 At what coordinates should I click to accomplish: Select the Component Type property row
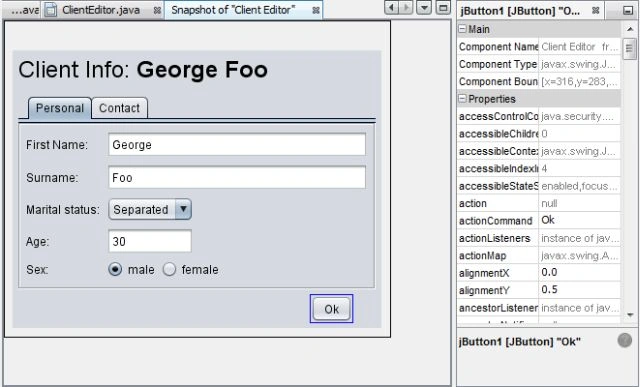(x=539, y=64)
